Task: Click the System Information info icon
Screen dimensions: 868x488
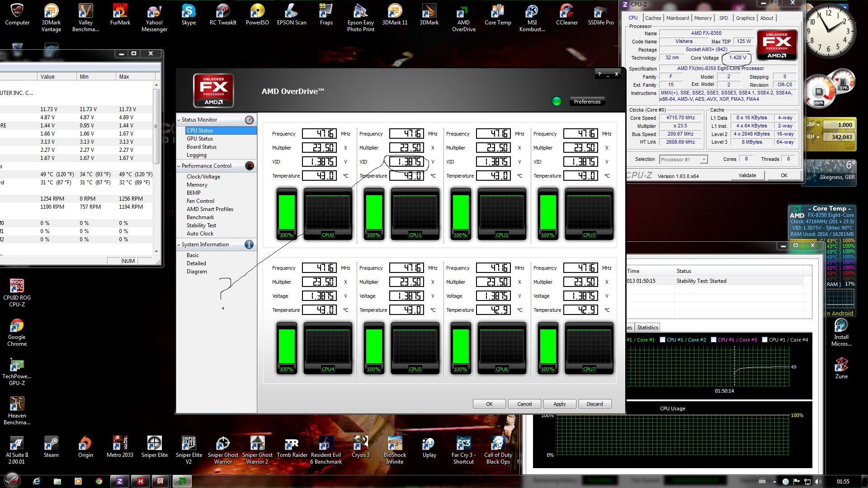Action: click(249, 244)
